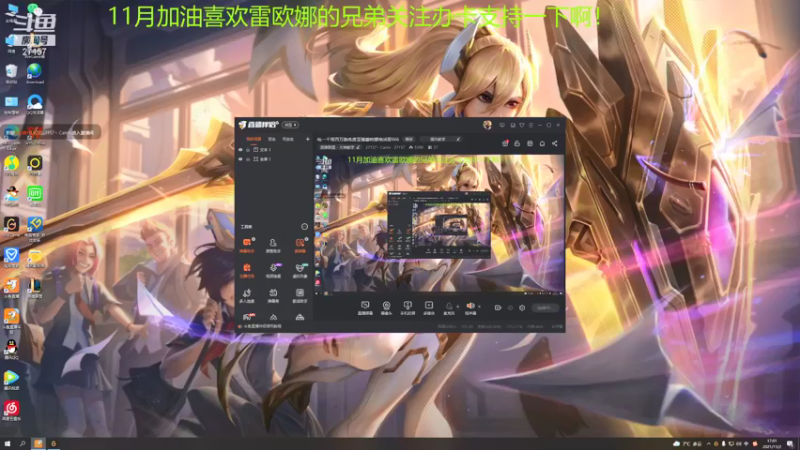The height and width of the screenshot is (450, 800).
Task: Lock the 文本 1 source
Action: [248, 150]
